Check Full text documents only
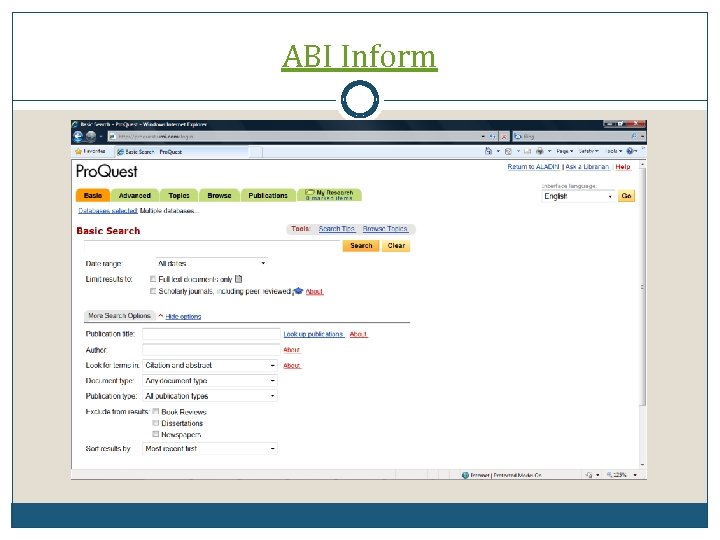This screenshot has height=540, width=720. [153, 279]
